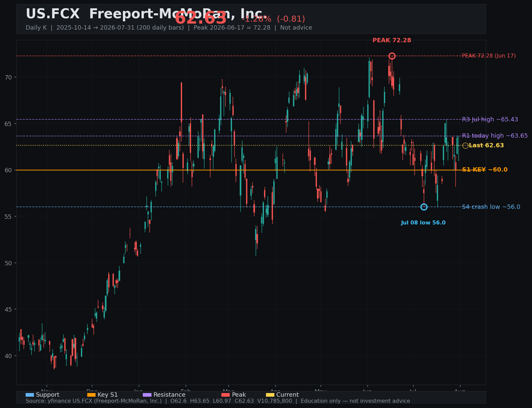The image size is (532, 408).
Task: Click the 'Daily K' date range subtitle line
Action: pos(169,28)
